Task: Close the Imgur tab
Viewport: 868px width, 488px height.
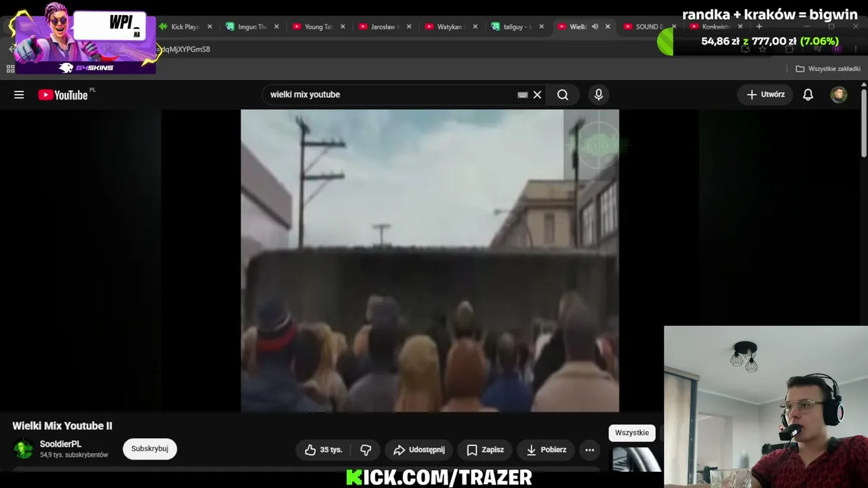Action: pos(276,26)
